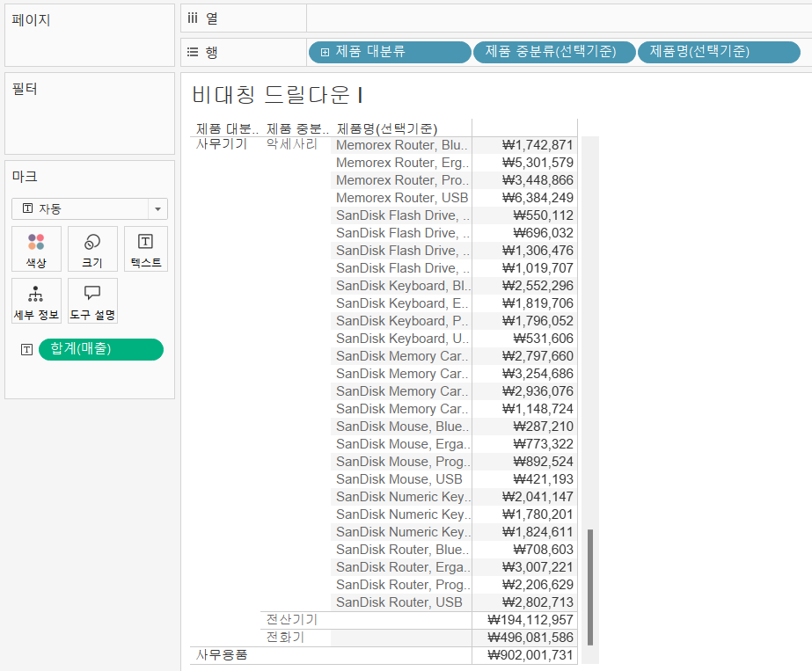Select the 전화기 subcategory row
This screenshot has height=671, width=812.
[x=285, y=637]
